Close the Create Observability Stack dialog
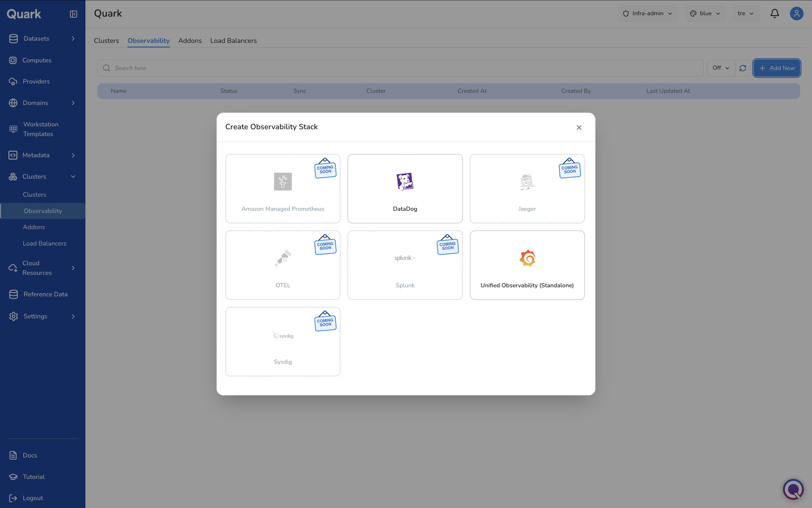The width and height of the screenshot is (812, 508). pyautogui.click(x=579, y=128)
